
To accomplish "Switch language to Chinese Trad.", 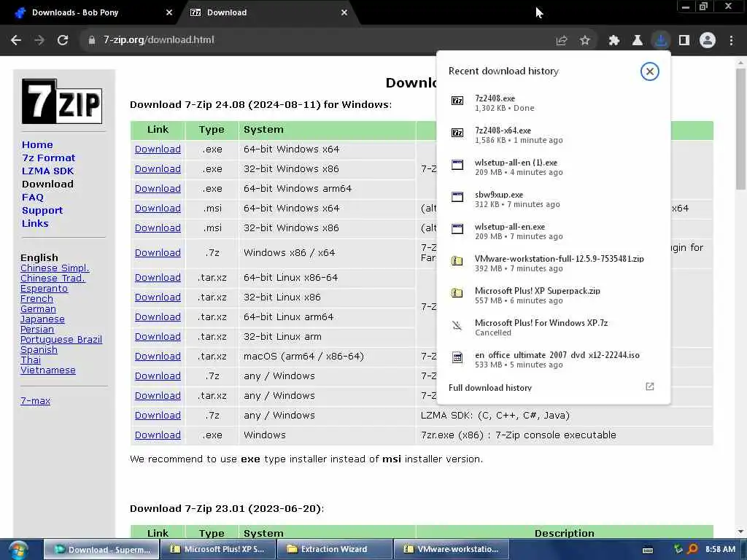I will [53, 278].
